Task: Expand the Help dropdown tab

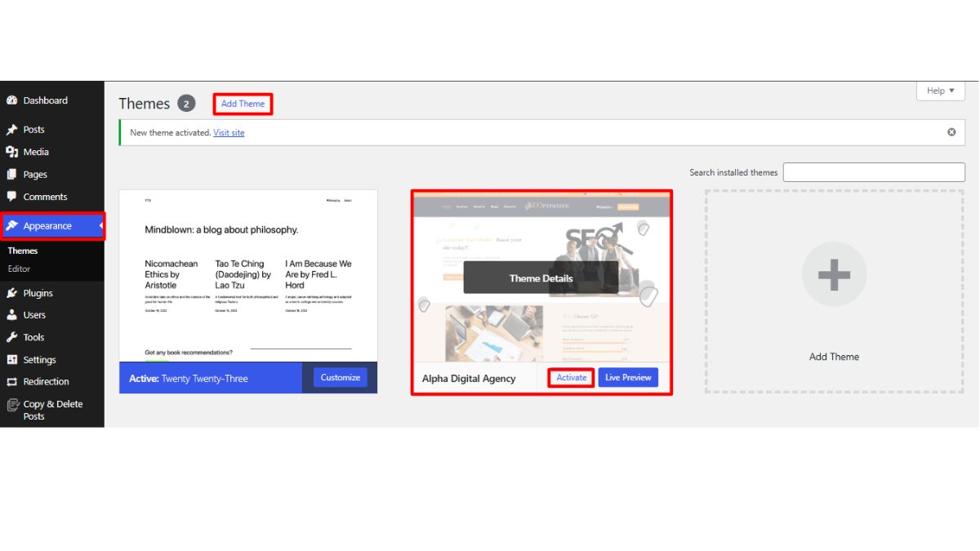Action: click(941, 91)
